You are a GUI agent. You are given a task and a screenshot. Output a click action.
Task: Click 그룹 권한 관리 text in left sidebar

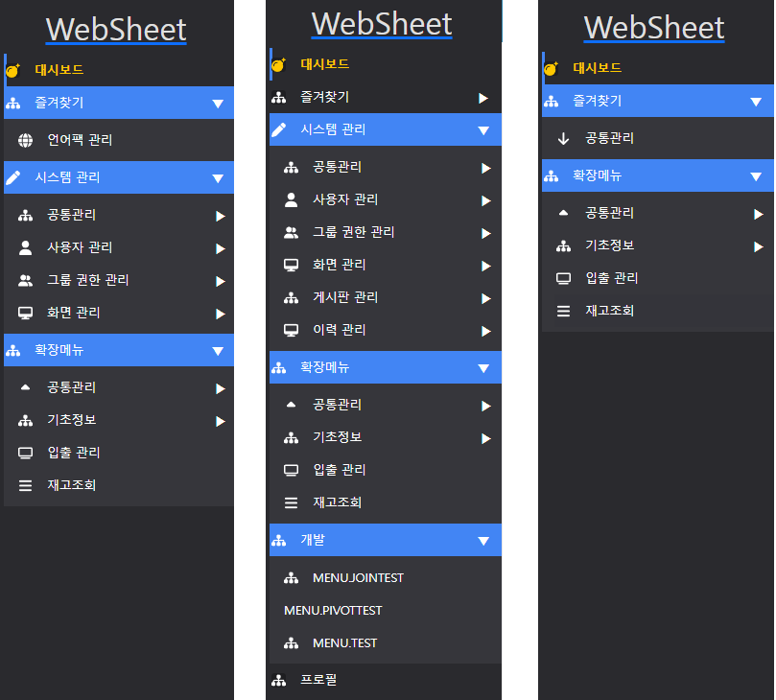87,280
